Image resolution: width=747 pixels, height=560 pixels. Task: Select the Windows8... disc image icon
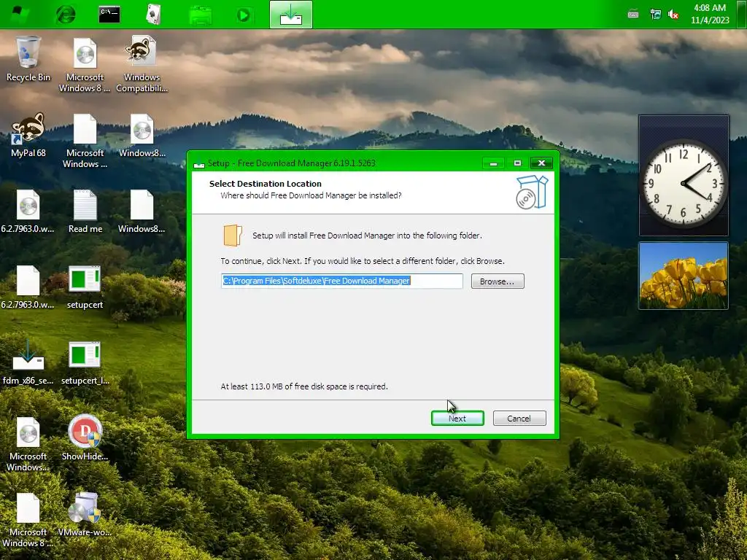pos(142,135)
